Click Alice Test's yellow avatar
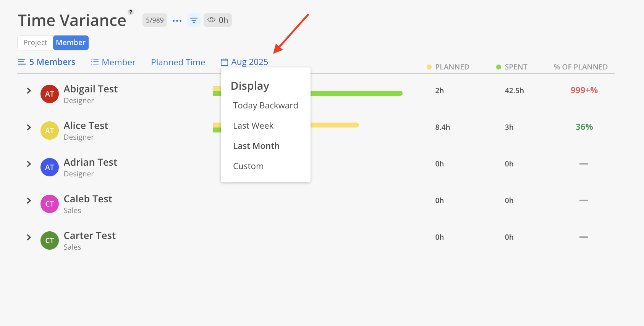 pyautogui.click(x=50, y=131)
